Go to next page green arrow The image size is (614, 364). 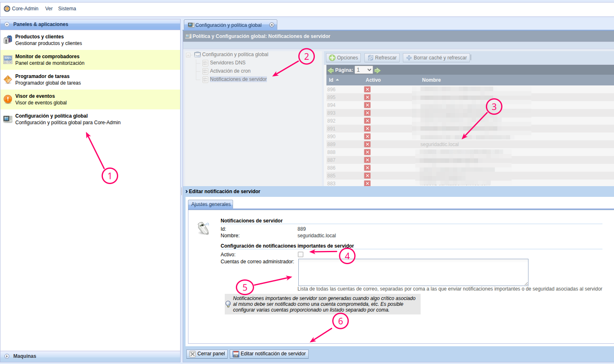[x=377, y=70]
